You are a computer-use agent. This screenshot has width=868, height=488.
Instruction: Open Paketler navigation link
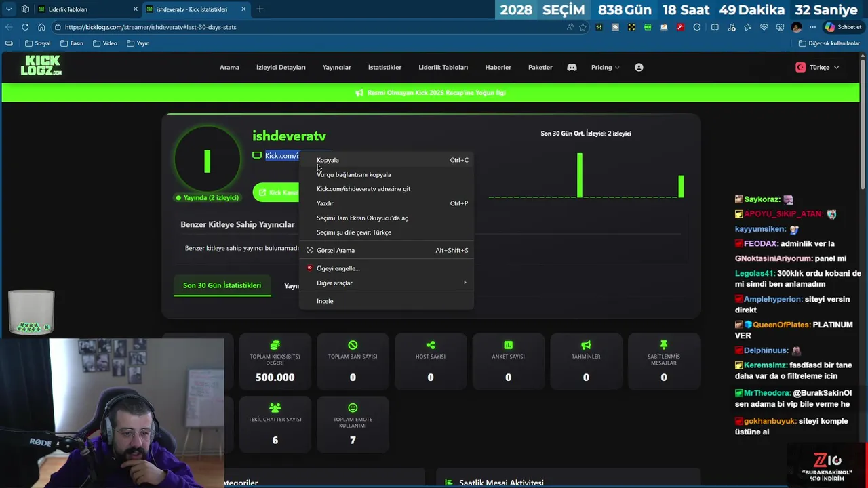click(540, 68)
